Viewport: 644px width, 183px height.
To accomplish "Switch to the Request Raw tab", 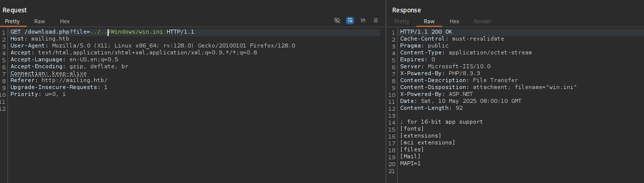I will click(40, 21).
